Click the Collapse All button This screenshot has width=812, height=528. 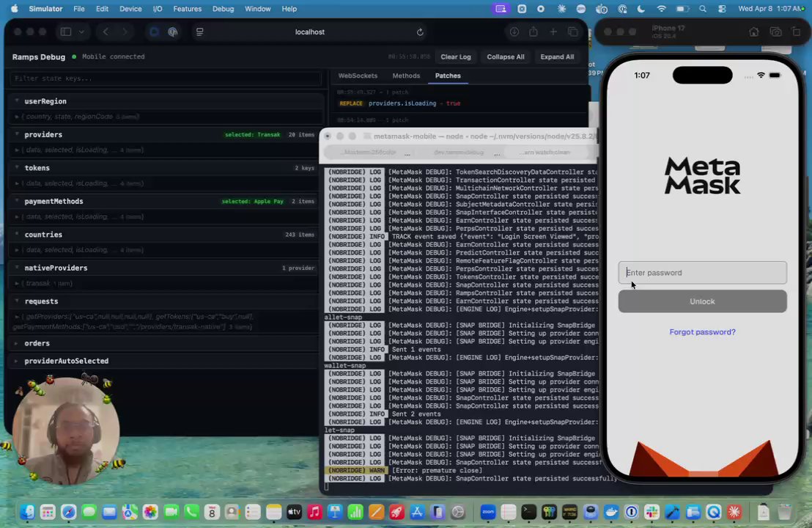(x=506, y=57)
